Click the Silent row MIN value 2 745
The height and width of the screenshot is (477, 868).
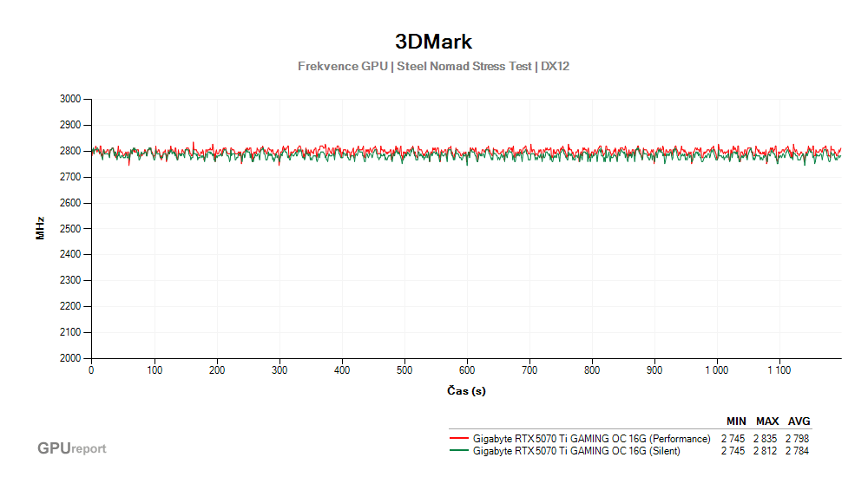pyautogui.click(x=733, y=451)
